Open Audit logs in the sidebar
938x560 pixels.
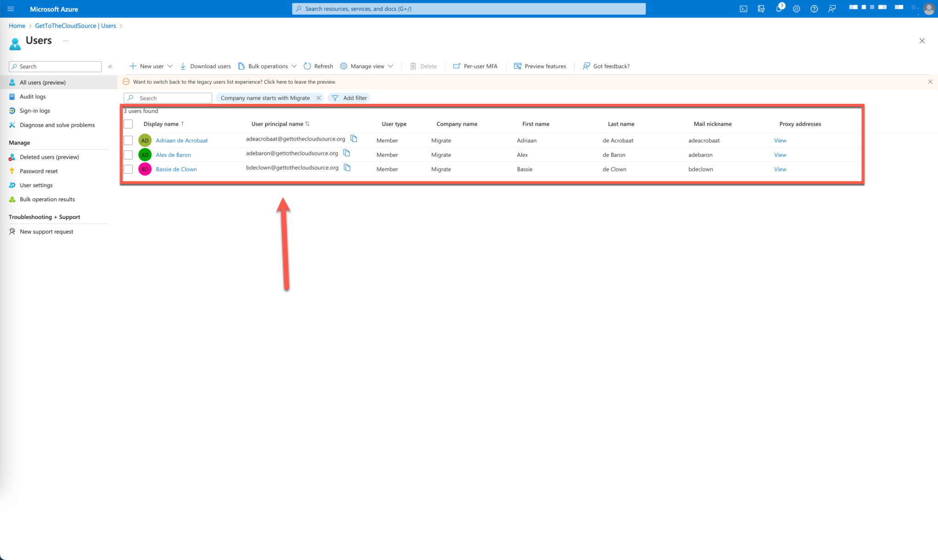(32, 96)
